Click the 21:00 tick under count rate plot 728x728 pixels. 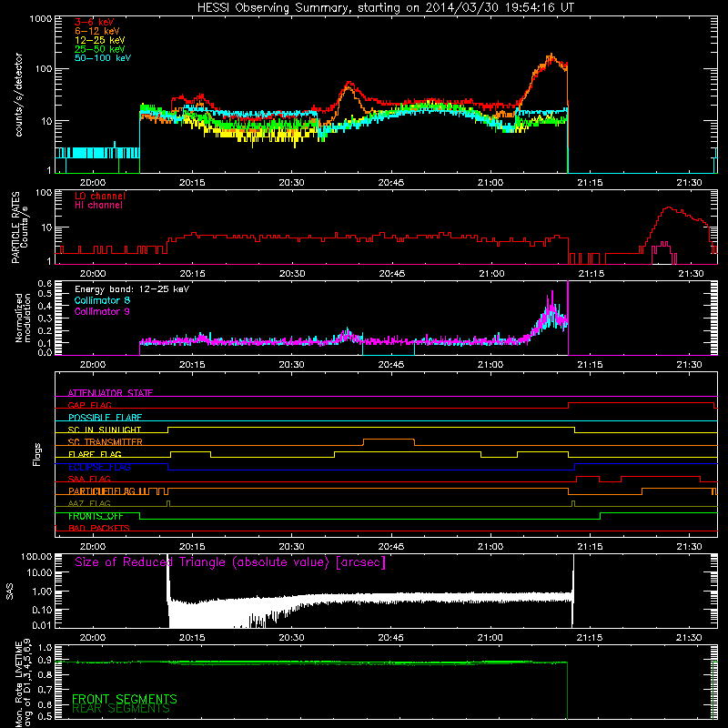click(490, 183)
